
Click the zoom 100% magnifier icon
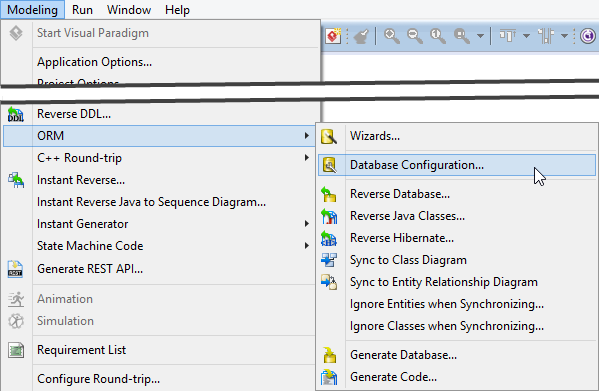click(x=437, y=36)
